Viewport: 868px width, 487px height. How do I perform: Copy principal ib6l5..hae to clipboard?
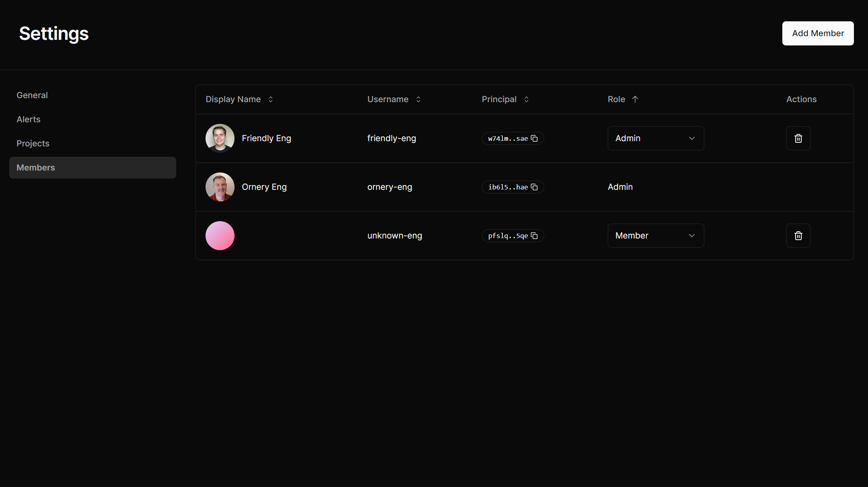[x=534, y=187]
